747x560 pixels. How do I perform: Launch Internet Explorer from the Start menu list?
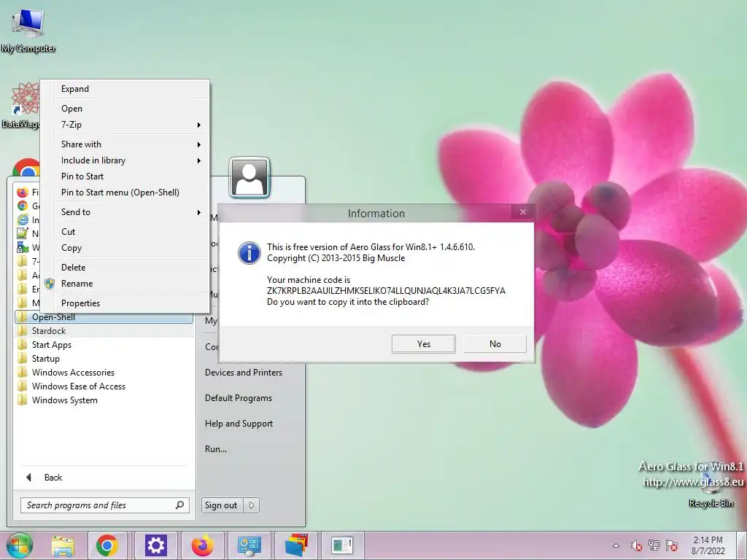(x=23, y=219)
